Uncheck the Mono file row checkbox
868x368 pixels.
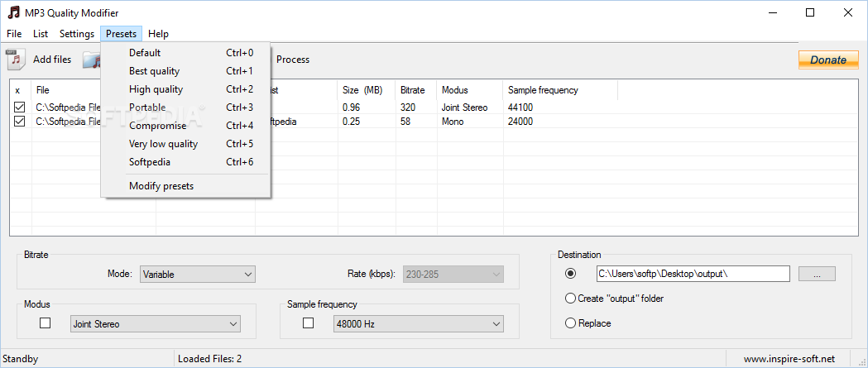point(19,122)
